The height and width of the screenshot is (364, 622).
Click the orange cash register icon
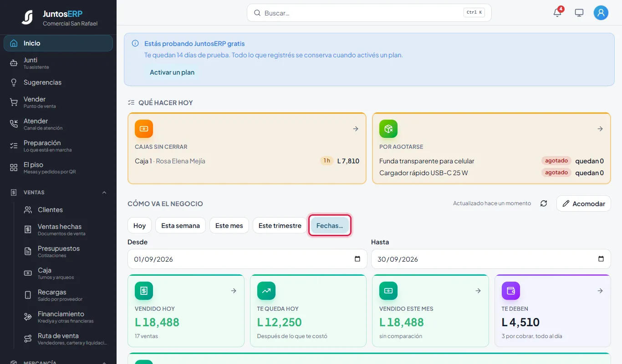tap(144, 129)
